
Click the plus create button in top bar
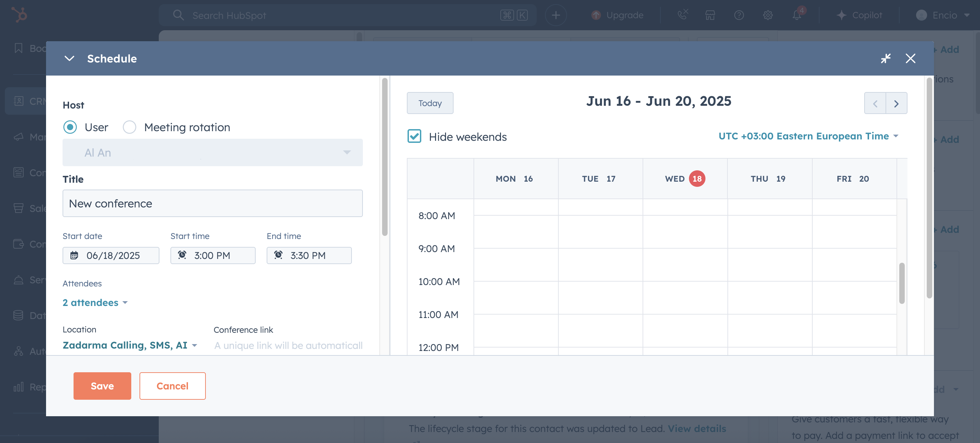[x=556, y=15]
